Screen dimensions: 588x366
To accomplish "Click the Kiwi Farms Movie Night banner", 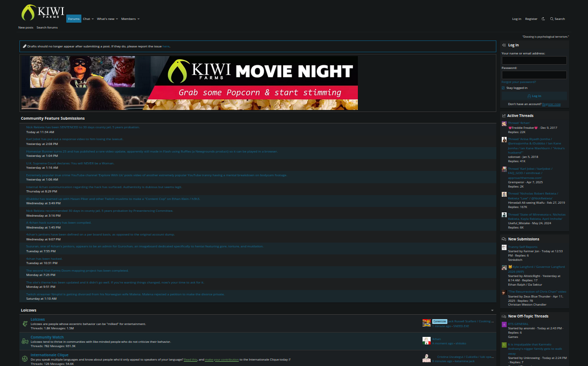I will pyautogui.click(x=190, y=83).
